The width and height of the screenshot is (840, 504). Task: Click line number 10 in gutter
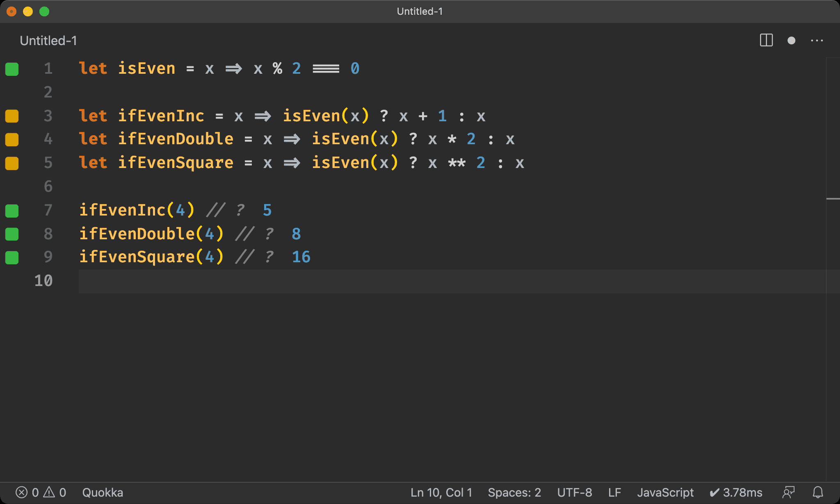[43, 281]
